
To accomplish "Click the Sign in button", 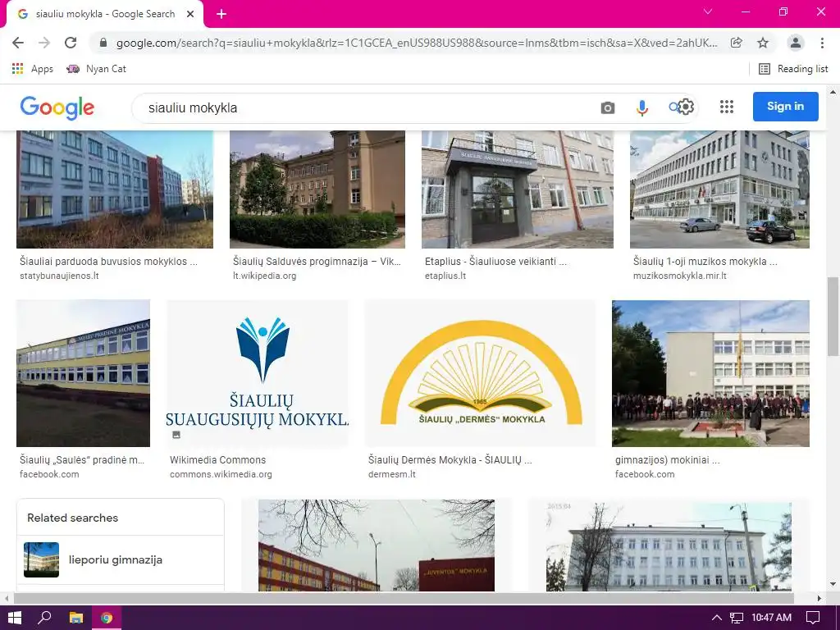I will click(785, 106).
